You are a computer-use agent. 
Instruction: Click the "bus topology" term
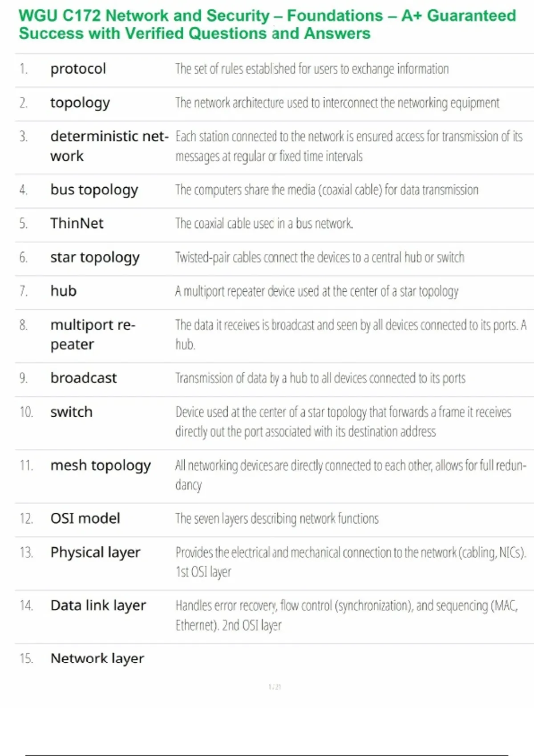pos(94,190)
